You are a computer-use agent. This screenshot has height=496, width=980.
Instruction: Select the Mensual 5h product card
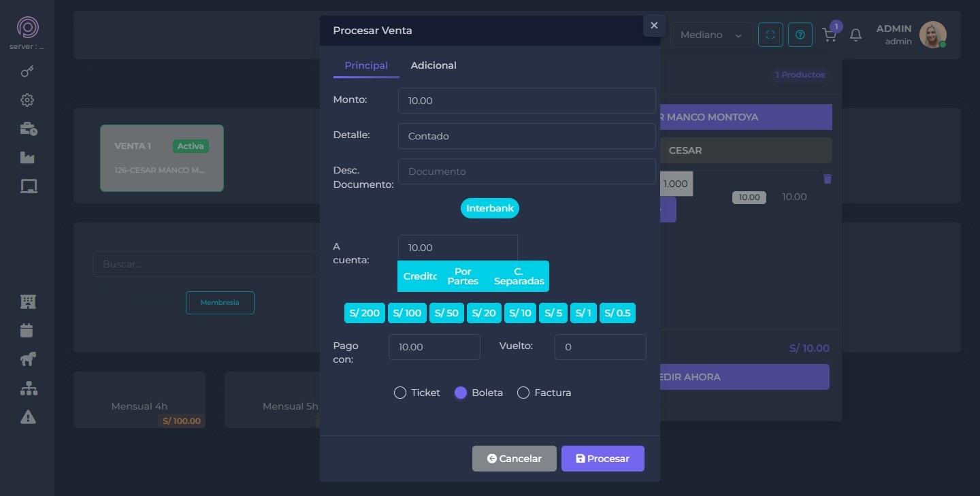click(x=272, y=400)
